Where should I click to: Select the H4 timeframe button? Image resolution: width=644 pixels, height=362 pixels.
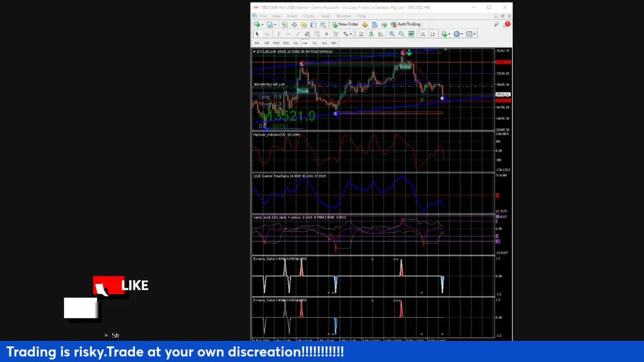point(305,43)
